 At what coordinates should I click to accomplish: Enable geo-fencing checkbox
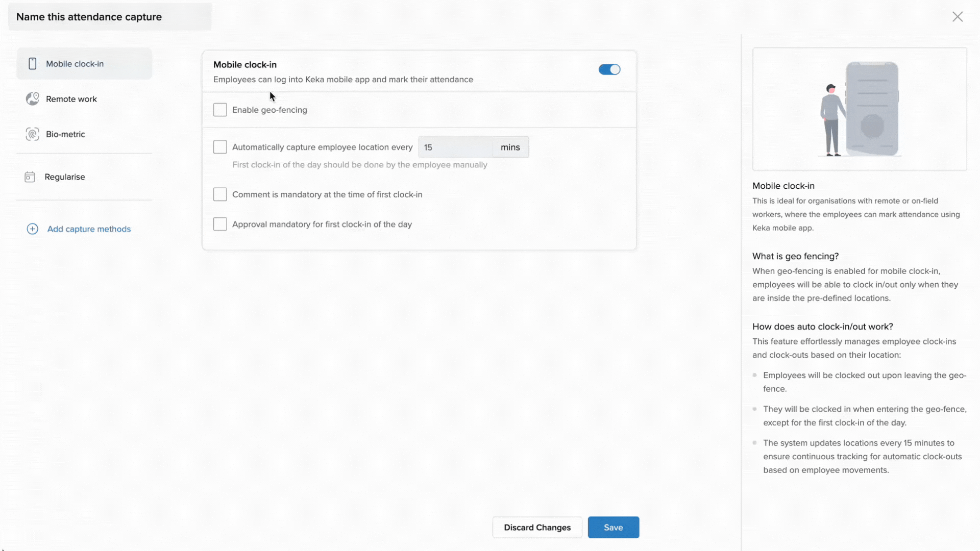pyautogui.click(x=220, y=110)
